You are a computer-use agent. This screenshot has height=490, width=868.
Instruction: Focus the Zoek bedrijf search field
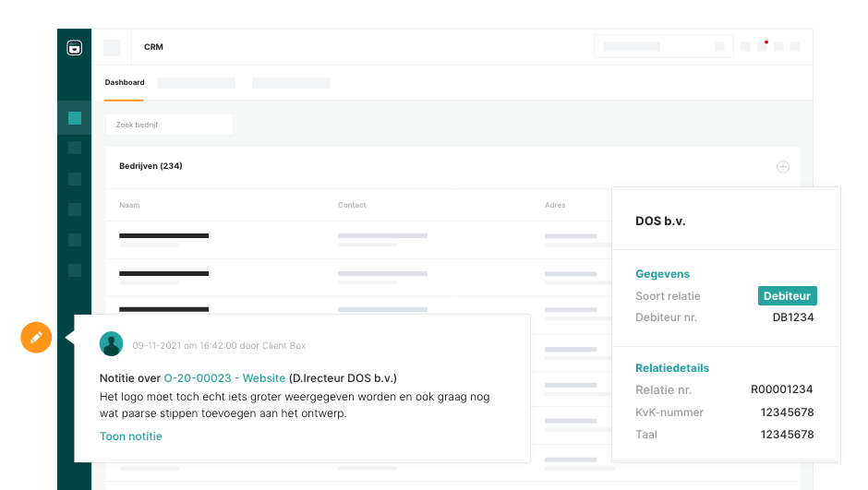[169, 125]
